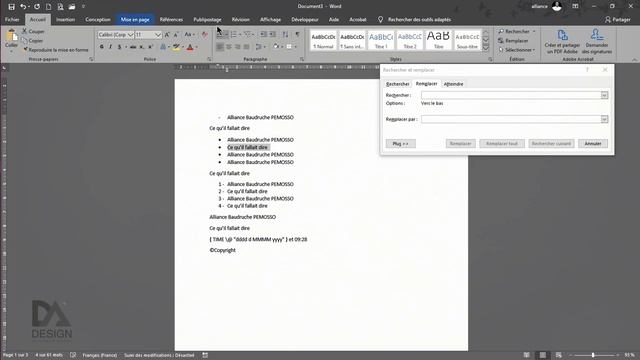Viewport: 640px width, 360px height.
Task: Select Reproduire la mise en forme
Action: tap(55, 50)
